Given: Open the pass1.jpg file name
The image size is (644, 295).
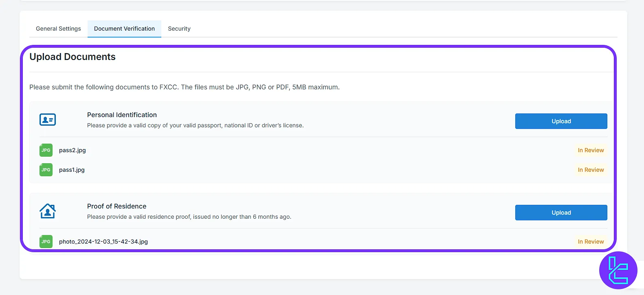Looking at the screenshot, I should (x=72, y=170).
